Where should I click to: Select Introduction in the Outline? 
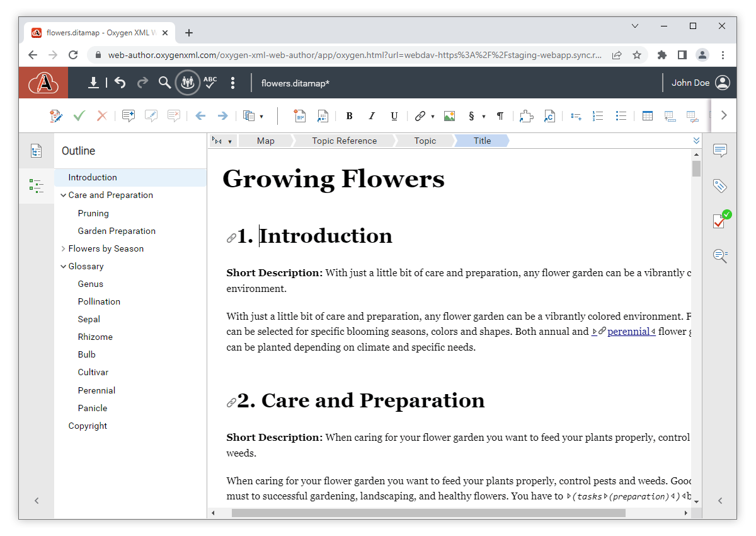click(93, 177)
